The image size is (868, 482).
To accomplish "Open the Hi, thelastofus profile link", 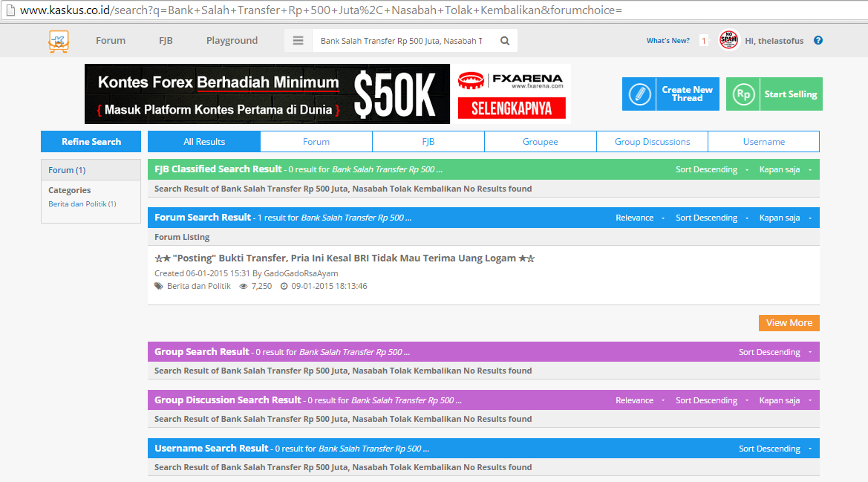I will pos(774,41).
